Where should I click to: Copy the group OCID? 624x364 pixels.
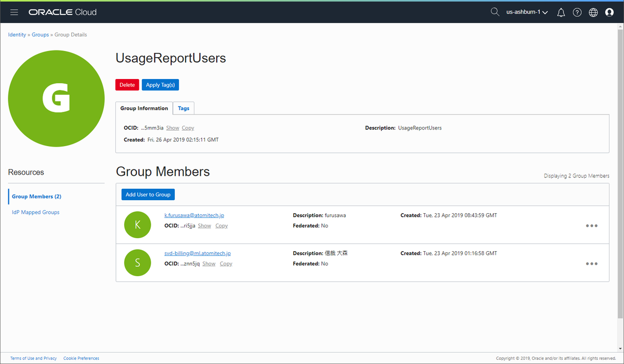point(188,128)
